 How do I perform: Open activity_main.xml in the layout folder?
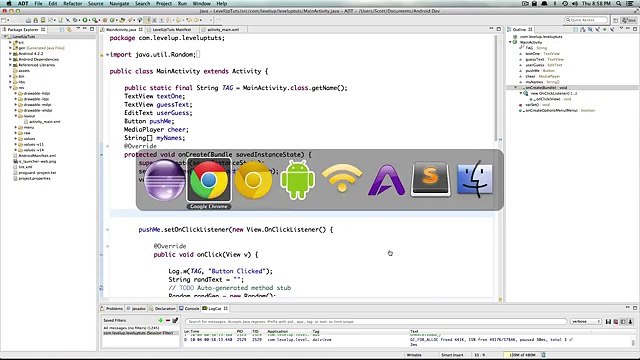pyautogui.click(x=44, y=122)
